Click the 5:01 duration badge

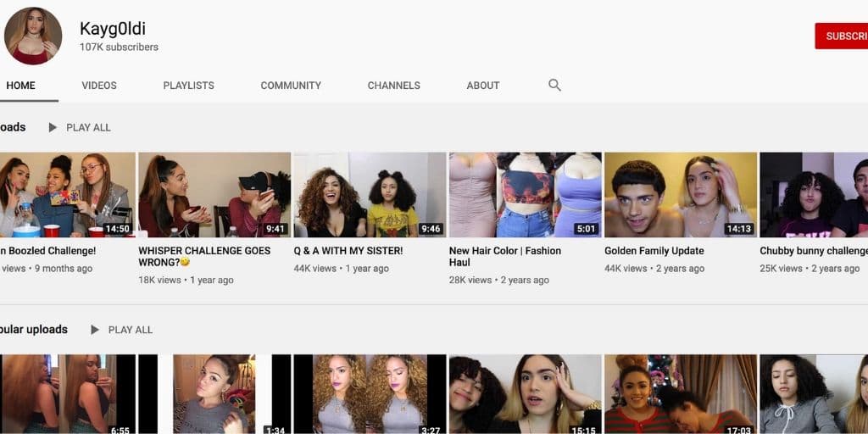pos(587,229)
